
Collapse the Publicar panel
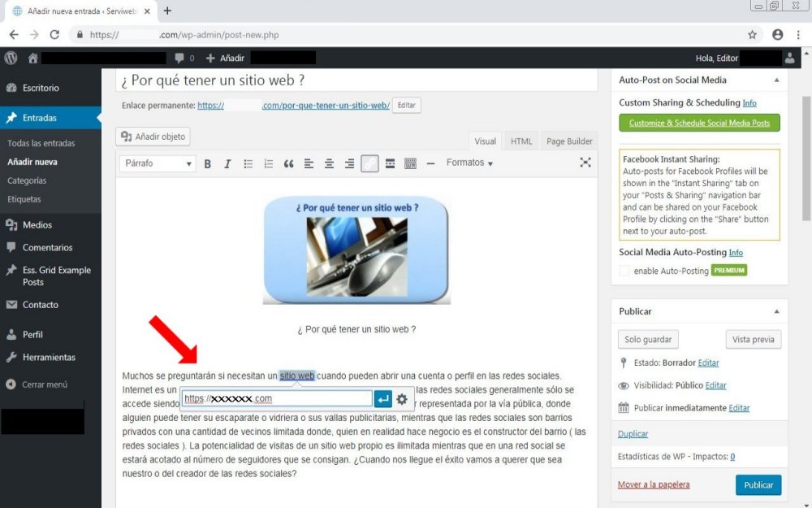coord(776,311)
